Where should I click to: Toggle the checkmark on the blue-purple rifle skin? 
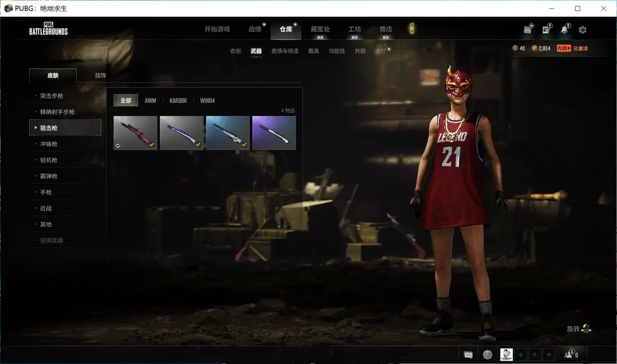[198, 145]
